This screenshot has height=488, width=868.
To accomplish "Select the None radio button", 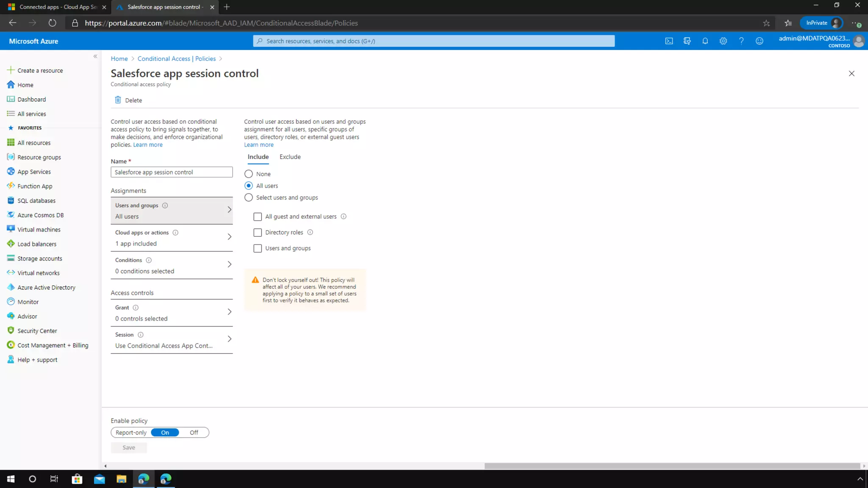I will tap(248, 174).
